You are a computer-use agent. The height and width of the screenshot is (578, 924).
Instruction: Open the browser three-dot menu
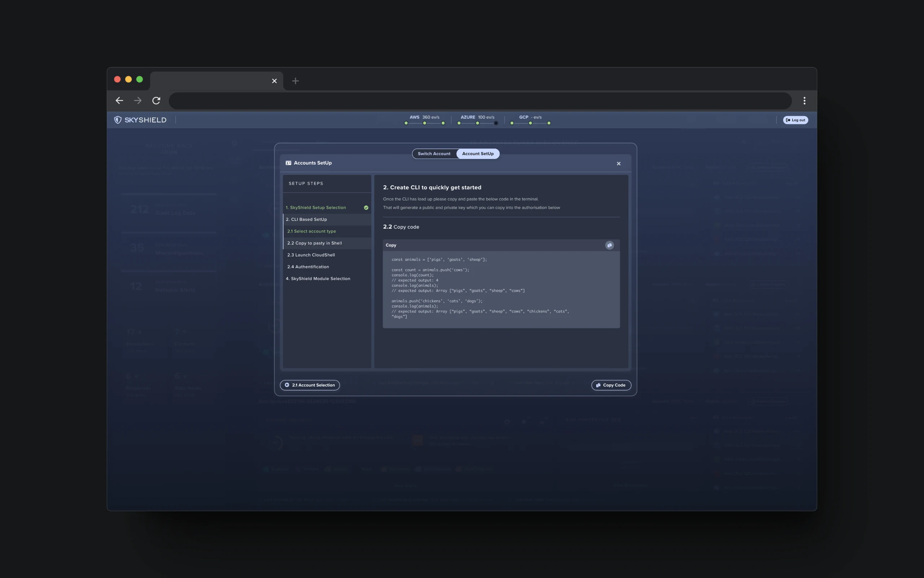804,100
